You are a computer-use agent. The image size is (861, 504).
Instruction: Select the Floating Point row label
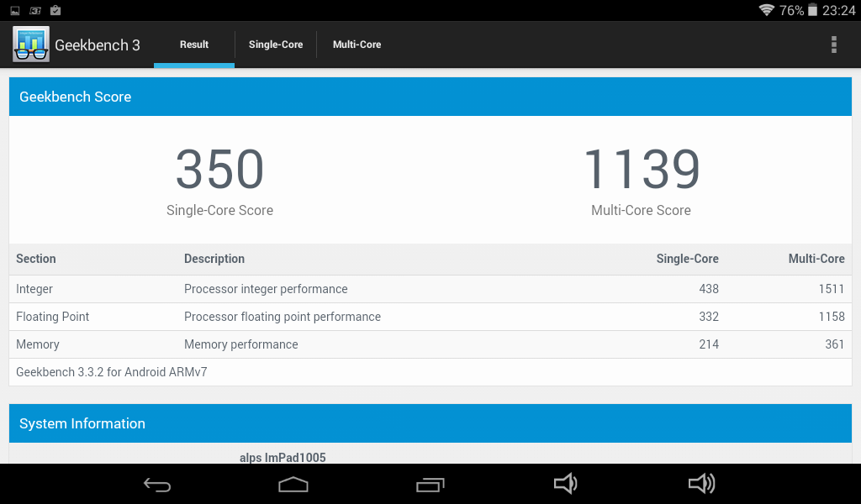click(52, 317)
